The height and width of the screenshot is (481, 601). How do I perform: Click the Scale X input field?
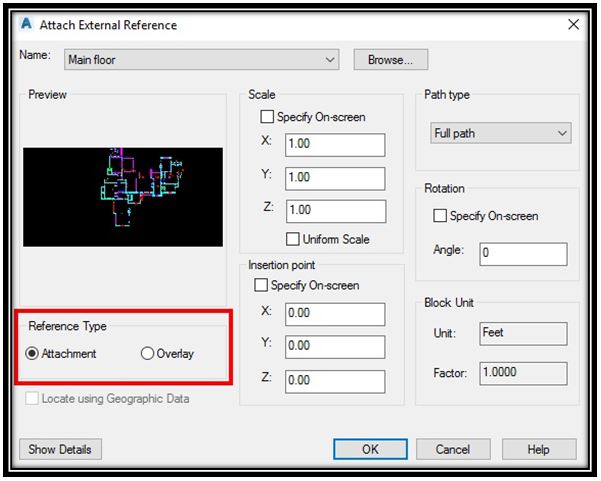tap(335, 144)
